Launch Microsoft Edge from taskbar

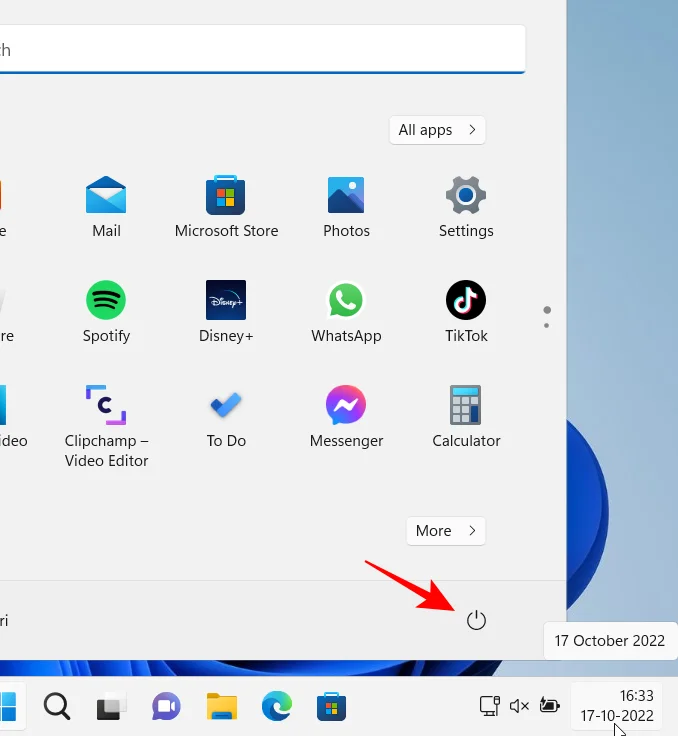tap(277, 706)
